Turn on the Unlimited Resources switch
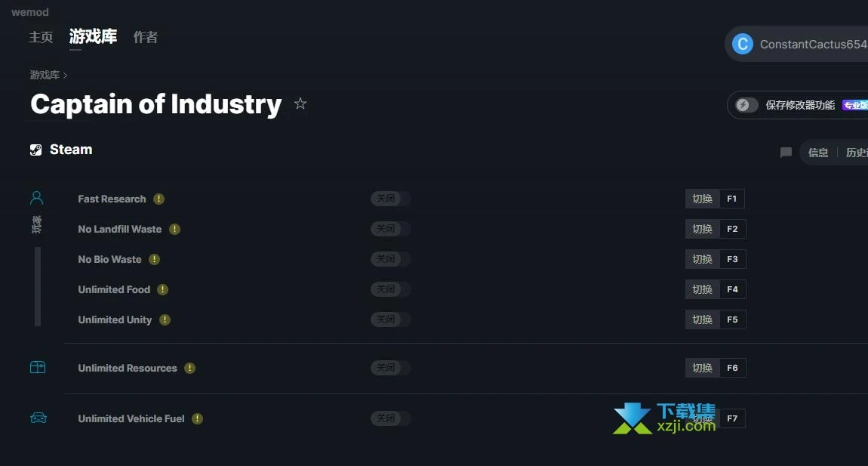The height and width of the screenshot is (466, 868). point(390,368)
